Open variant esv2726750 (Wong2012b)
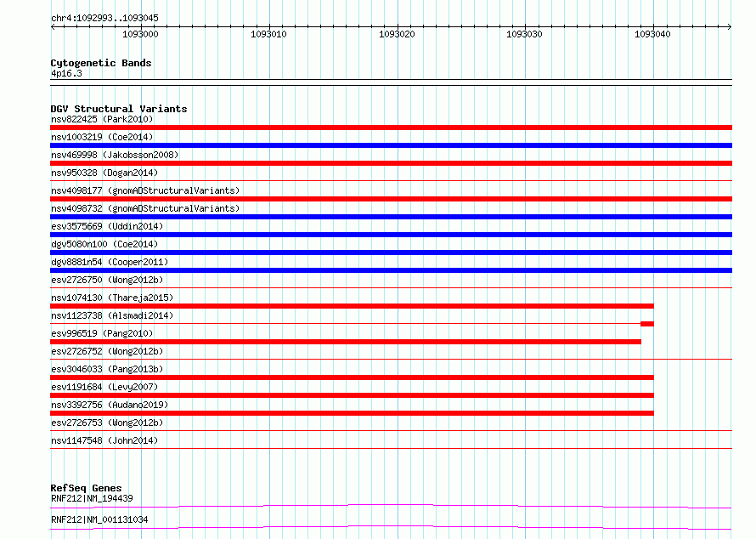 click(107, 280)
